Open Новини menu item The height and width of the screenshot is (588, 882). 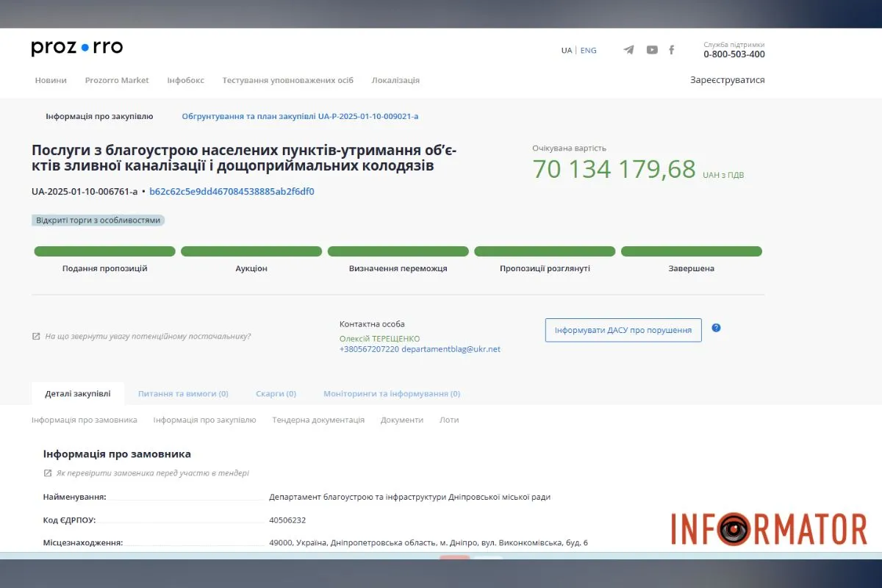point(51,80)
